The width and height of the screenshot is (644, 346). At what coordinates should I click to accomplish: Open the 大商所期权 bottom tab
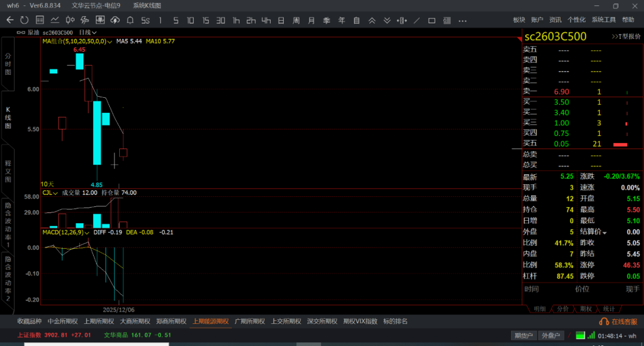click(x=135, y=322)
